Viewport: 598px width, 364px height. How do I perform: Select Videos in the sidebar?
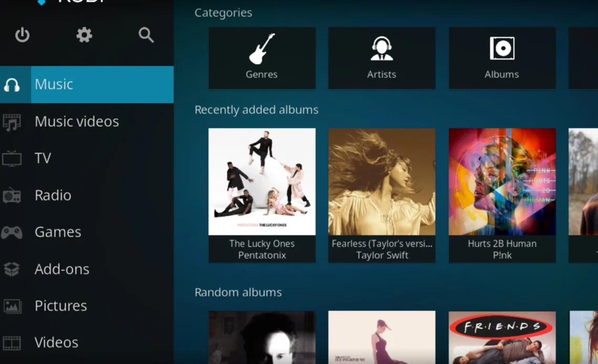pyautogui.click(x=87, y=342)
